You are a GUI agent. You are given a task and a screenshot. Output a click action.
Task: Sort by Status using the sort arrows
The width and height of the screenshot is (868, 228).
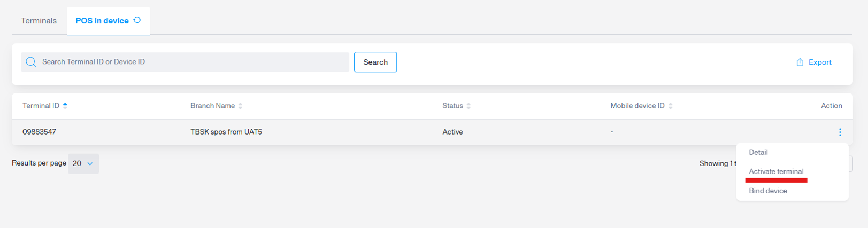[468, 106]
